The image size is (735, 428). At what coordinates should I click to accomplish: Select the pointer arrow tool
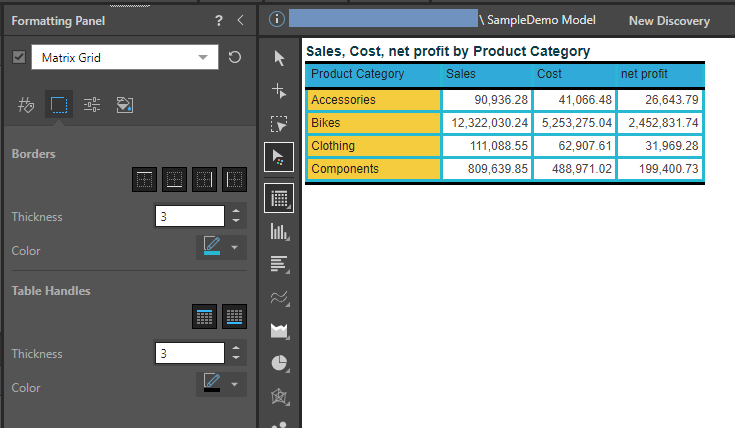tap(280, 59)
